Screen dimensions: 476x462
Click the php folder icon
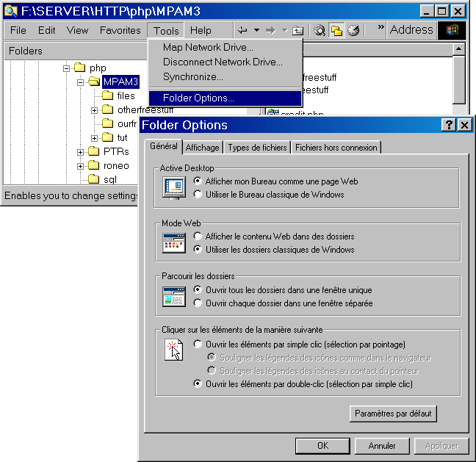(x=79, y=68)
